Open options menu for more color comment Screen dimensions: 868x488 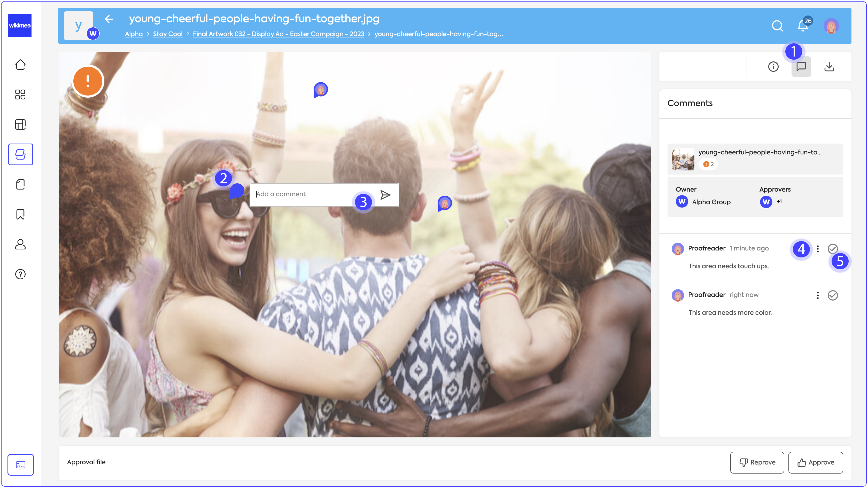point(817,295)
